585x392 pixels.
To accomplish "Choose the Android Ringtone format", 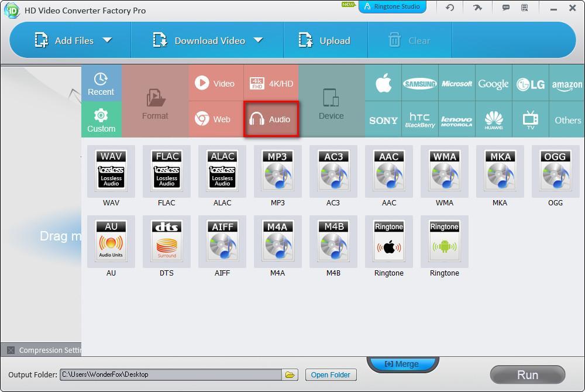I will pyautogui.click(x=445, y=242).
